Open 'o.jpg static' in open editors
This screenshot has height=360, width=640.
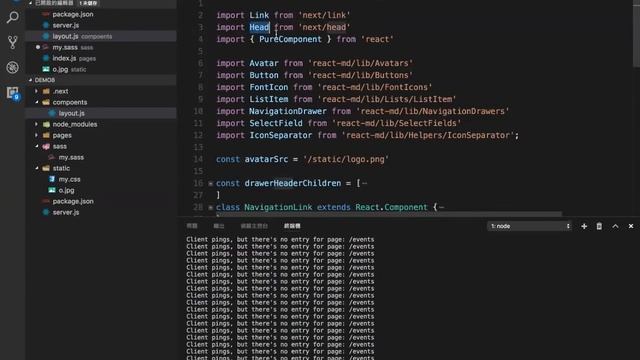tap(102, 69)
